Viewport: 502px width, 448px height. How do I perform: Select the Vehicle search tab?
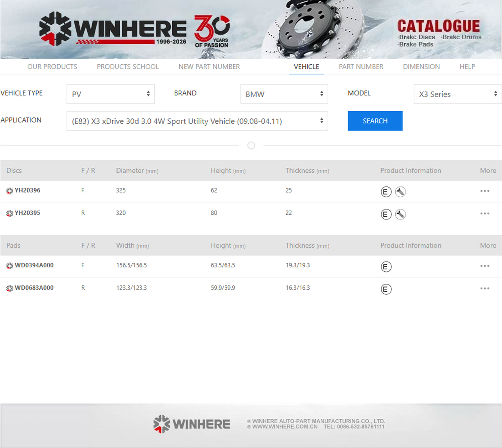point(306,67)
